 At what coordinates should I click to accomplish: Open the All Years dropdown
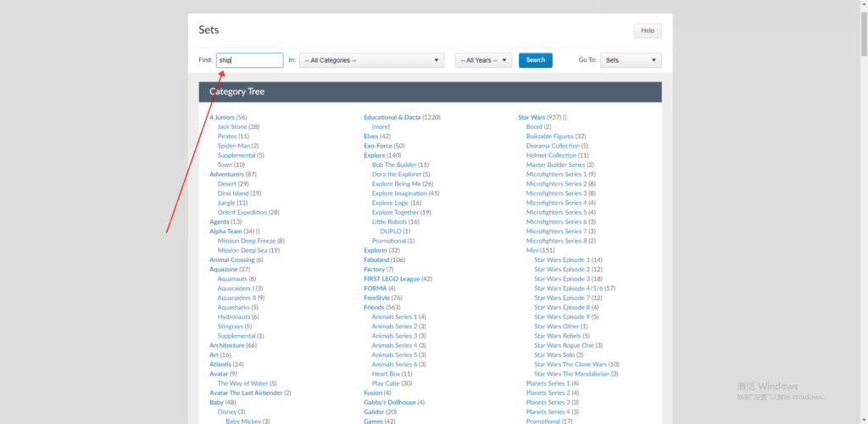coord(483,60)
